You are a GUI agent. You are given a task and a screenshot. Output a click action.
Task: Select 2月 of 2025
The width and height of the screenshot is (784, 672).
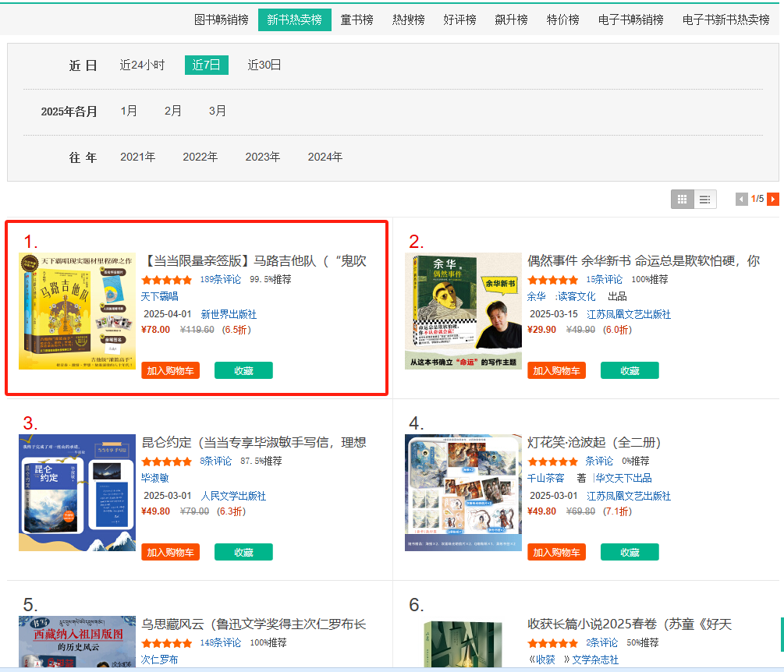173,111
